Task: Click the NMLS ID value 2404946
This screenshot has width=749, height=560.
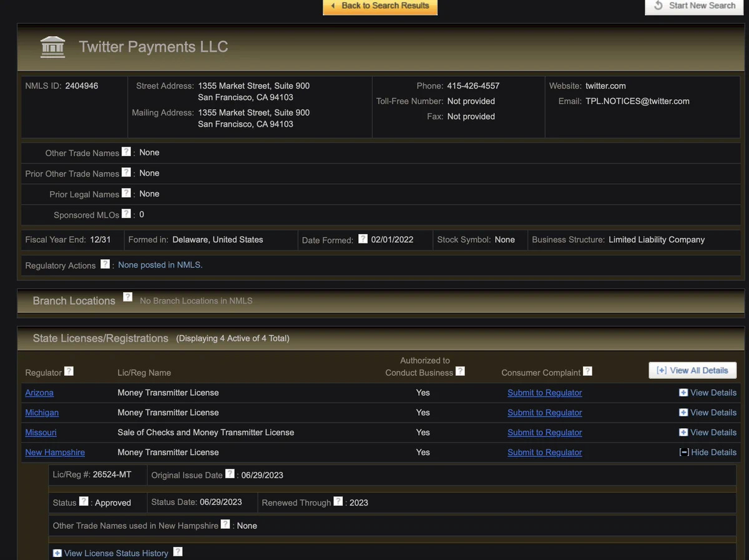Action: pyautogui.click(x=82, y=86)
